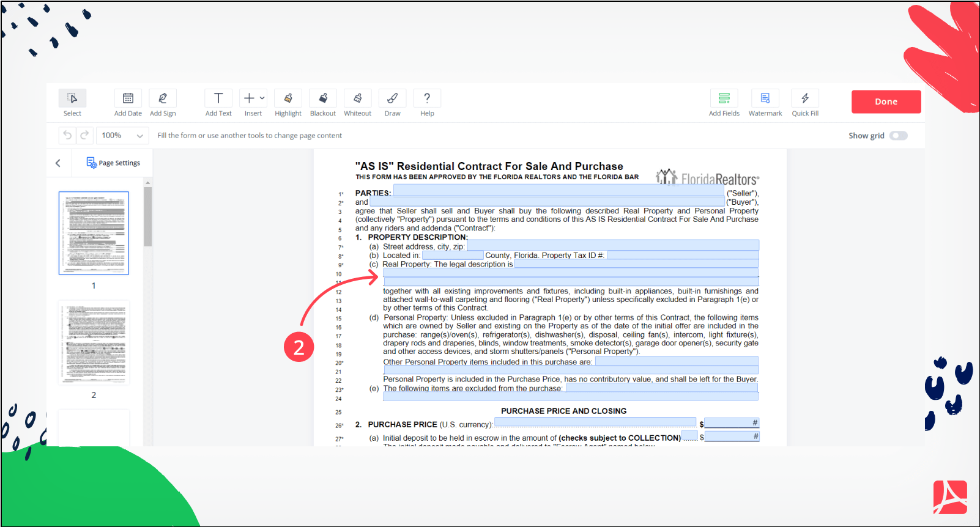Click the Purchase Price text field

[595, 422]
